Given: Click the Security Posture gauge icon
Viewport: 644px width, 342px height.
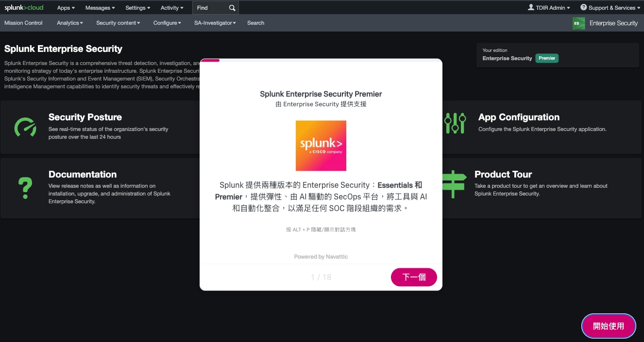Looking at the screenshot, I should point(25,127).
